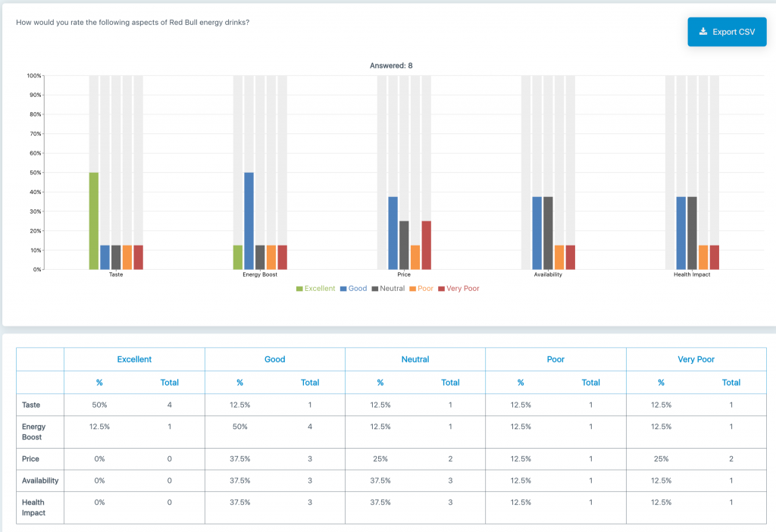Toggle the blue Good legend swatch
Image resolution: width=776 pixels, height=532 pixels.
click(343, 289)
